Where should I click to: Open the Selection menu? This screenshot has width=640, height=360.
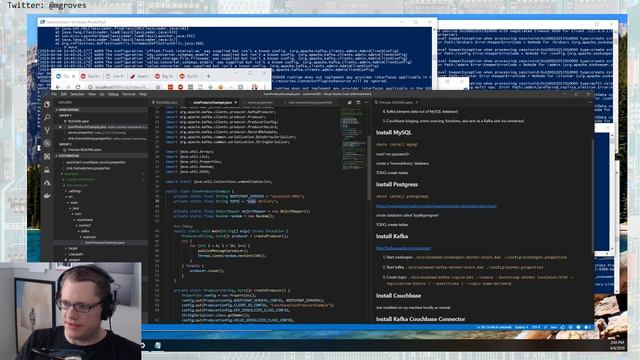click(78, 94)
